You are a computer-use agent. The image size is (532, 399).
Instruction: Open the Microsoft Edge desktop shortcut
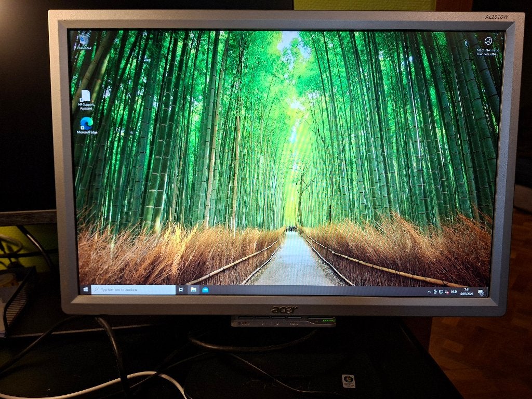point(87,126)
